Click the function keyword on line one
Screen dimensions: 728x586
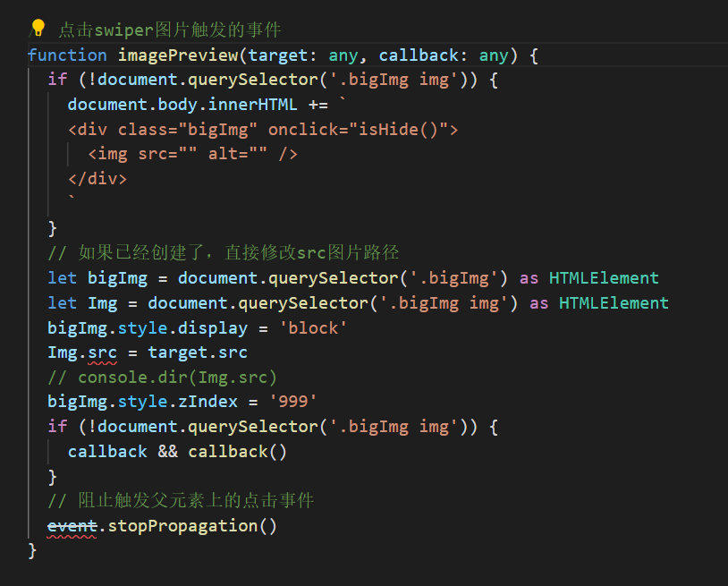(x=67, y=55)
